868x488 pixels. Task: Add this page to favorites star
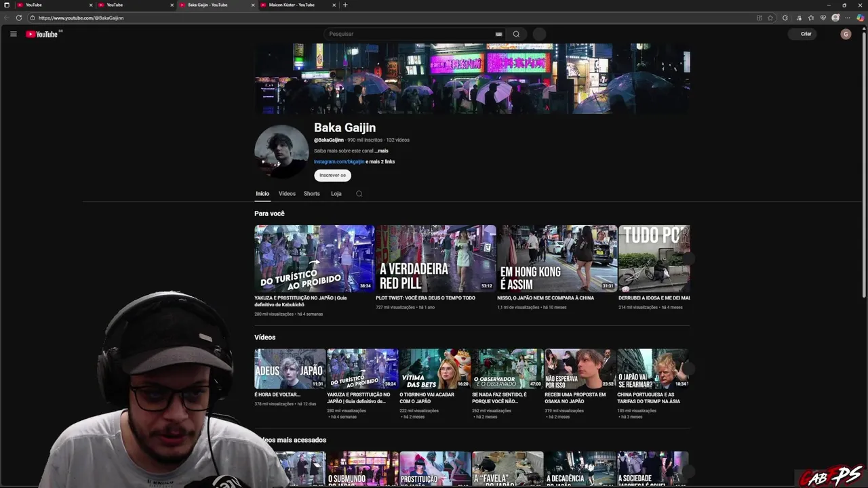coord(770,18)
